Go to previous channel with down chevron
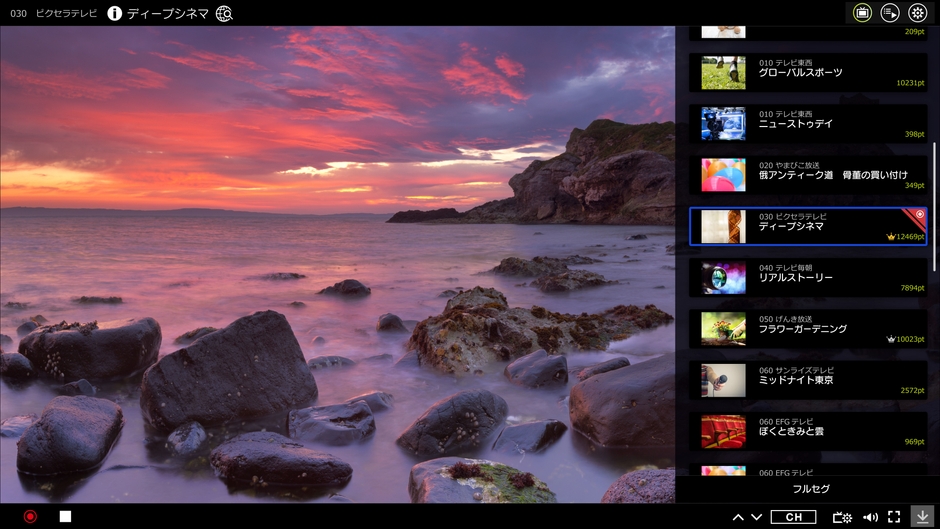The image size is (940, 529). [757, 517]
